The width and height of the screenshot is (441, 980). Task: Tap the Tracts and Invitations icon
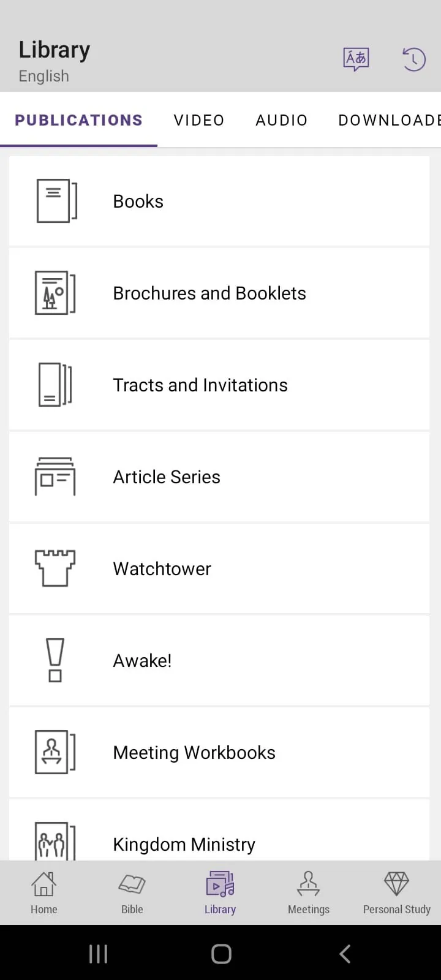click(55, 385)
